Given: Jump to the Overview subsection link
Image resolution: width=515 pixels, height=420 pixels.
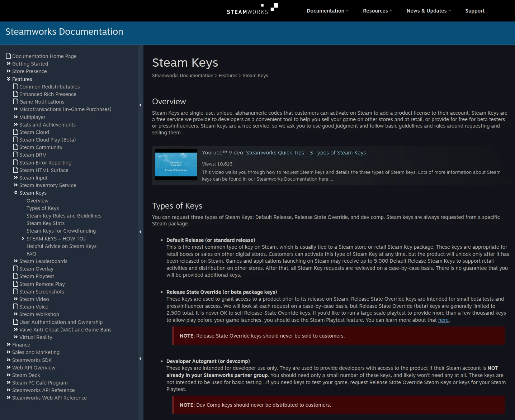Looking at the screenshot, I should 37,201.
